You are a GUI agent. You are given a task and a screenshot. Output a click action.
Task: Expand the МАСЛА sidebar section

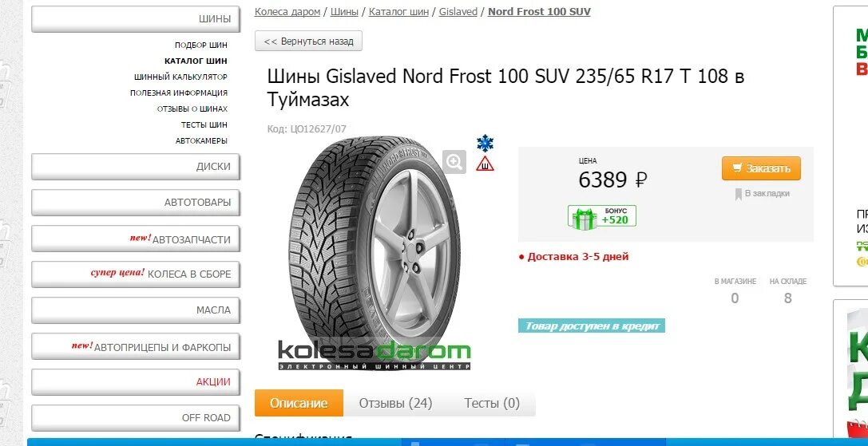tap(136, 310)
